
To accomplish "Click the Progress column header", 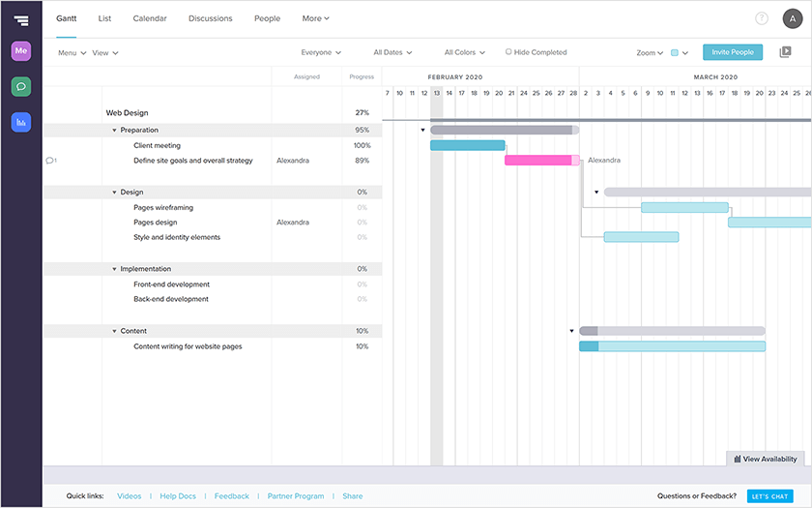I will coord(362,76).
